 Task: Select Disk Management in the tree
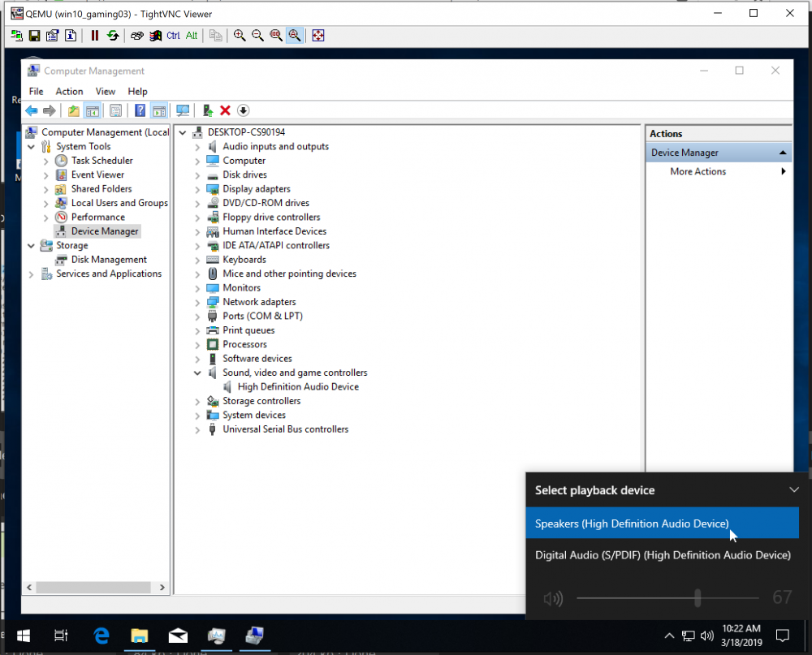click(x=109, y=260)
